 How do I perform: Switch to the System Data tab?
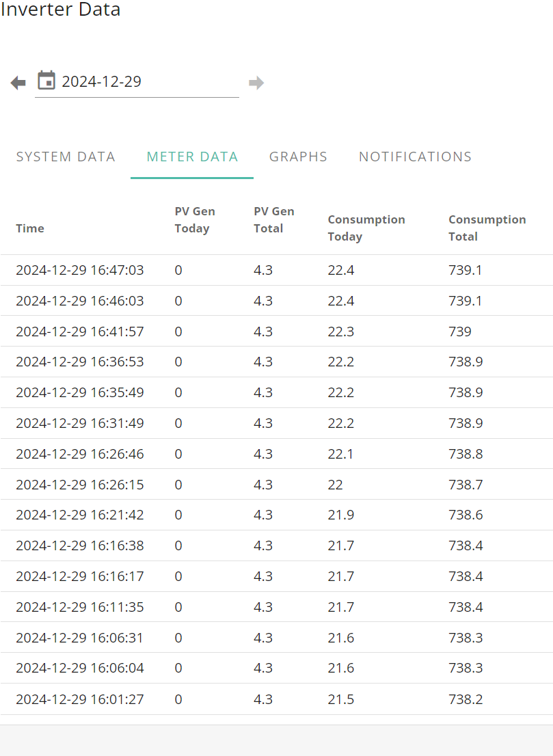(x=66, y=157)
